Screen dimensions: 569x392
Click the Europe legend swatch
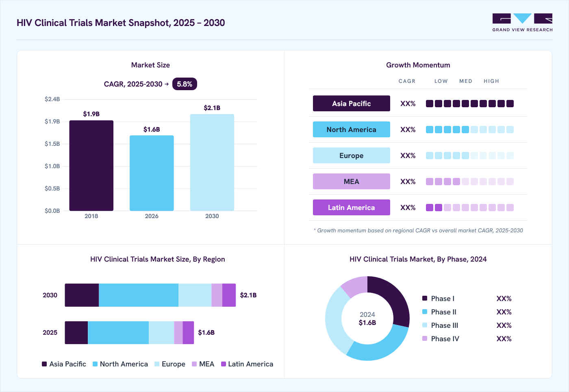[157, 364]
